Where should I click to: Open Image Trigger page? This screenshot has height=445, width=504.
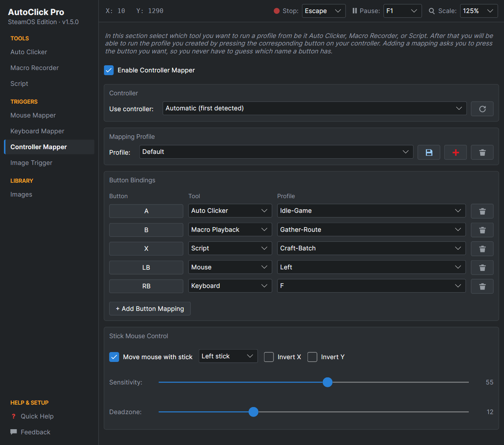coord(49,163)
